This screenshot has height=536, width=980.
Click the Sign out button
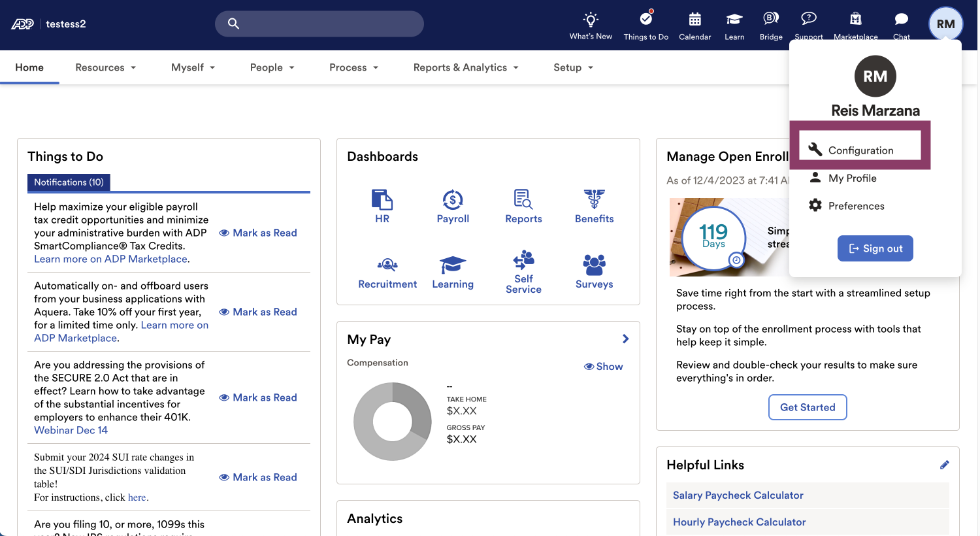[875, 248]
